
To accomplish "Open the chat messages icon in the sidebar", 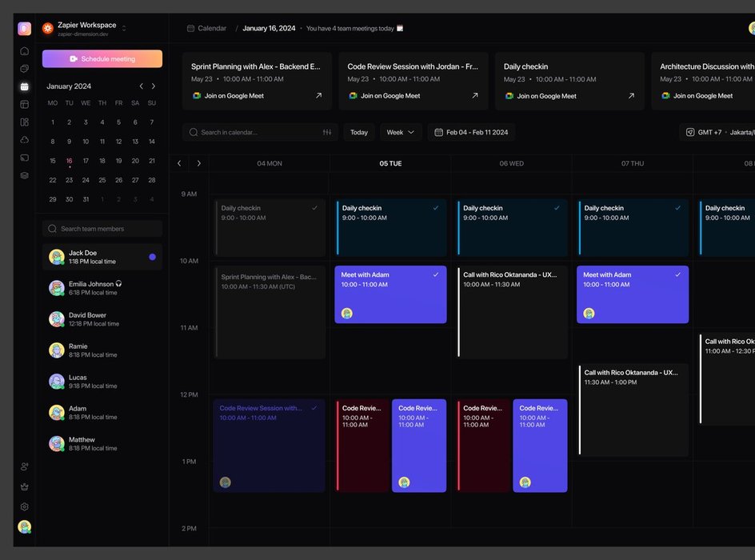I will click(25, 69).
